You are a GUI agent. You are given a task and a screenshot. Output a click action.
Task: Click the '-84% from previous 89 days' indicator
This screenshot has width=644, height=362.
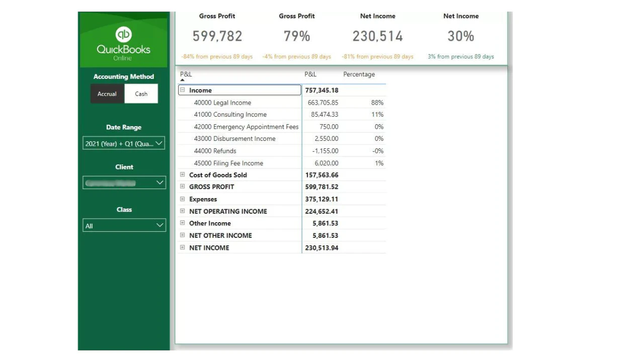pyautogui.click(x=217, y=56)
